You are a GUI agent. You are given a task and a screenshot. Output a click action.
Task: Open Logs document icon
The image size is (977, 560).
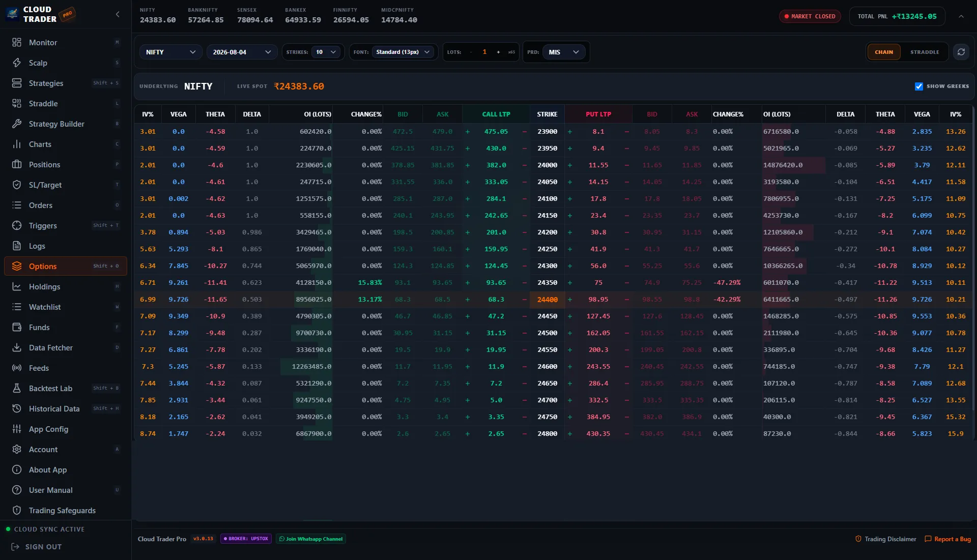[x=17, y=246]
